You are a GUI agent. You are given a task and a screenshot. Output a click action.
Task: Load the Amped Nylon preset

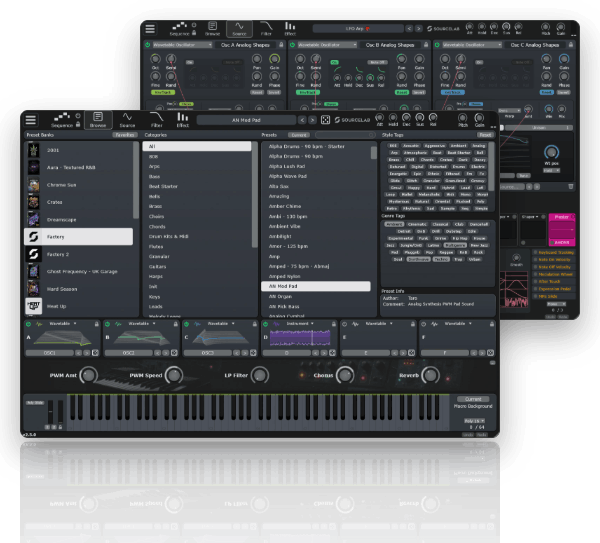(316, 276)
